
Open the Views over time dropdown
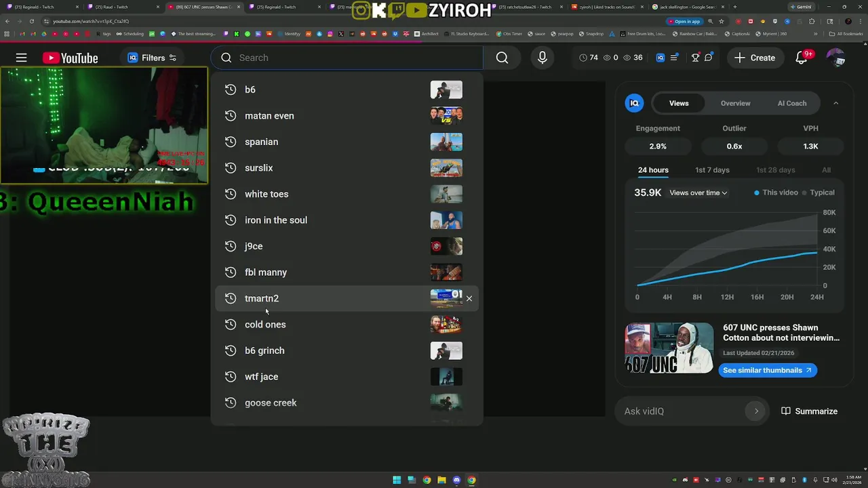[698, 192]
